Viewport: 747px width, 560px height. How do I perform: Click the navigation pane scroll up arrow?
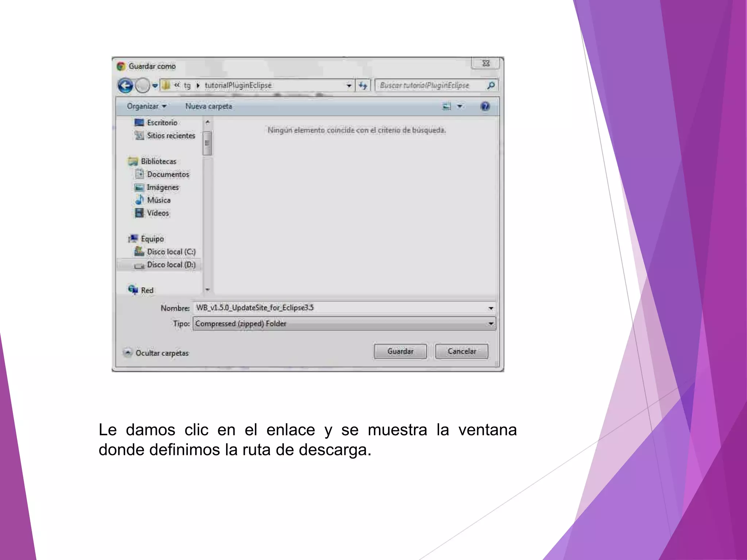pyautogui.click(x=207, y=122)
